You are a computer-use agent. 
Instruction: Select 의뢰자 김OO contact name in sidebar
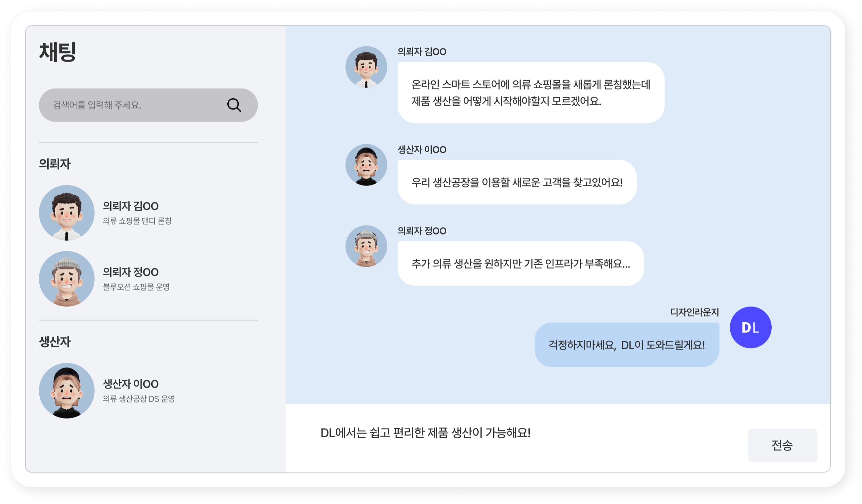131,206
